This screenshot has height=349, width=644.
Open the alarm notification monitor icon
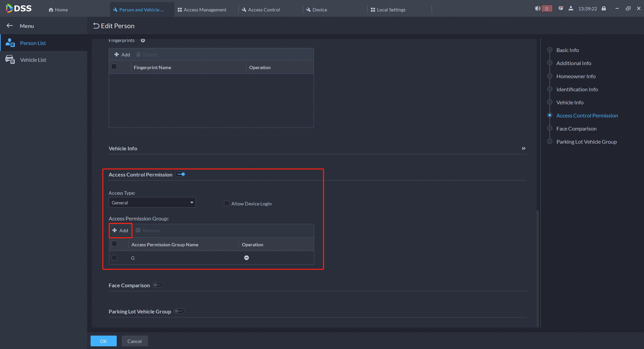(561, 8)
